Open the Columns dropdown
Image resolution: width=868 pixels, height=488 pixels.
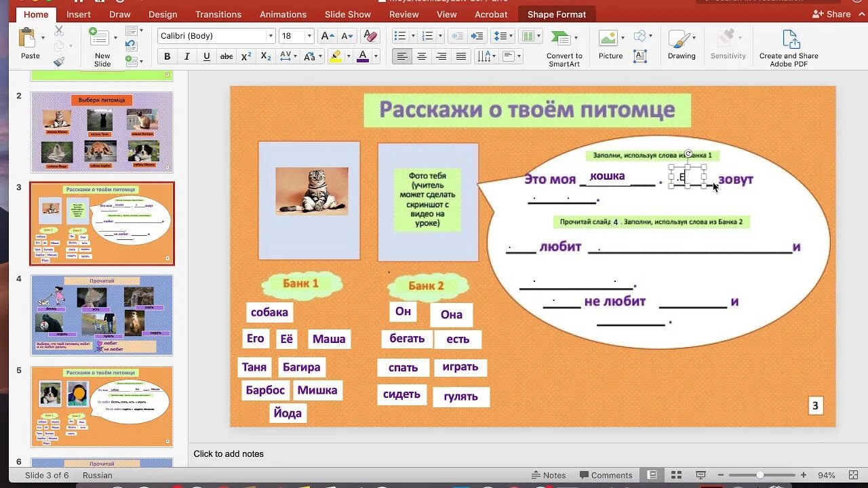pos(531,36)
